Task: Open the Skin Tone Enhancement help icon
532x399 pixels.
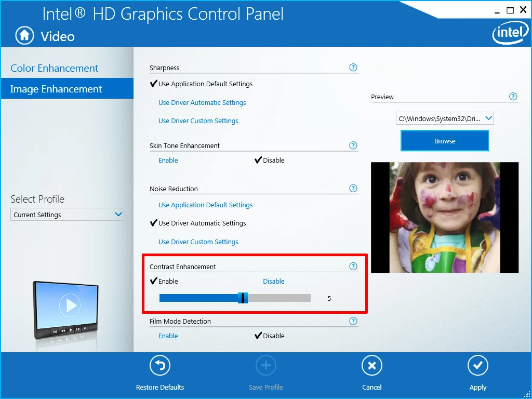Action: click(x=353, y=145)
